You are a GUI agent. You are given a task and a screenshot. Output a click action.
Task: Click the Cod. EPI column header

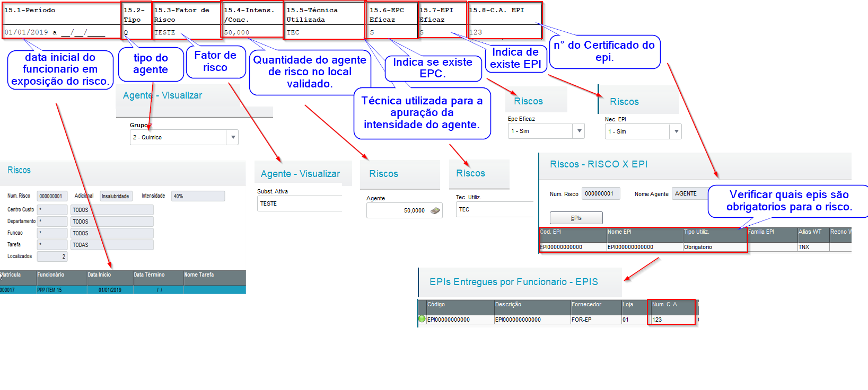(x=573, y=235)
